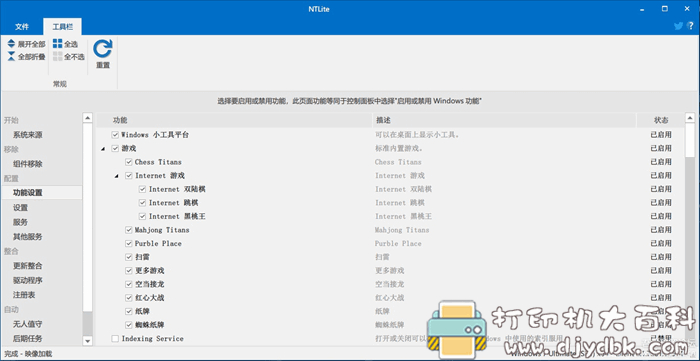700x361 pixels.
Task: Open 注册表 sidebar item
Action: click(24, 295)
